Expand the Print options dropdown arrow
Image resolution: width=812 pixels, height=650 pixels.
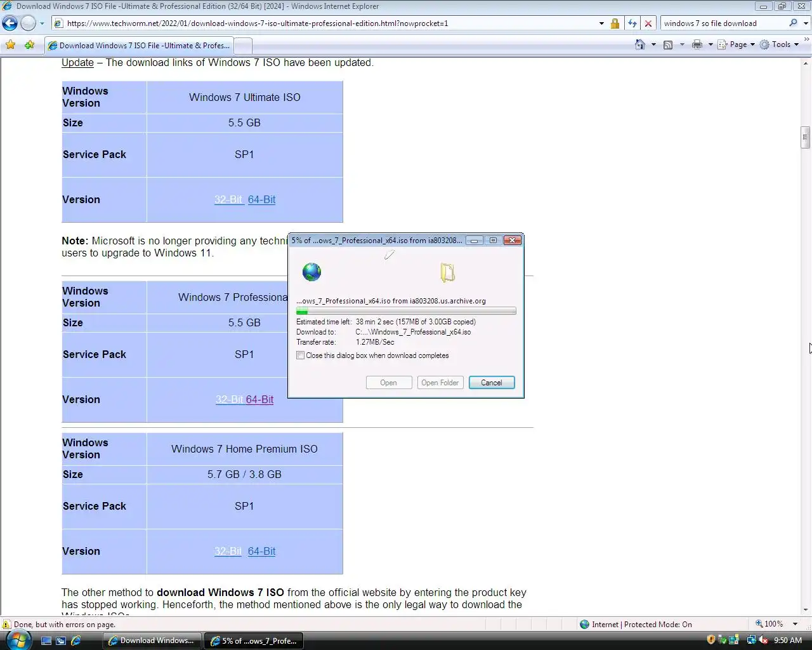pyautogui.click(x=710, y=44)
